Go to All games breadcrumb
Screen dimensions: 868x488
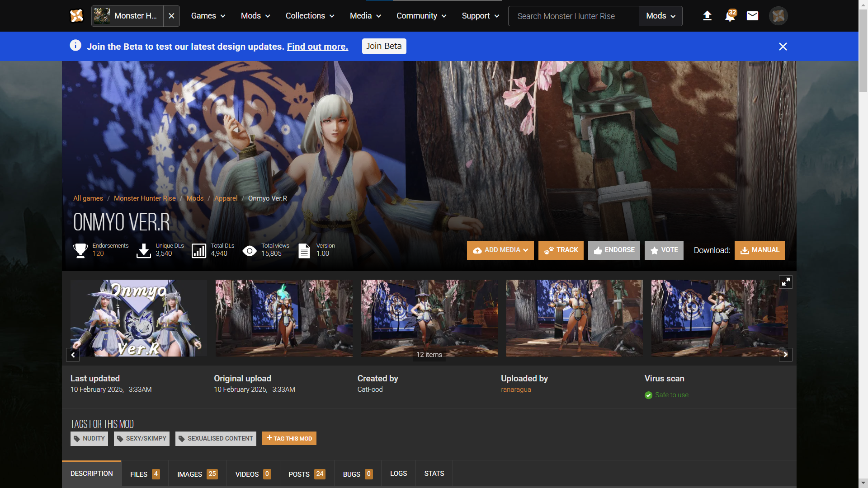pos(88,198)
